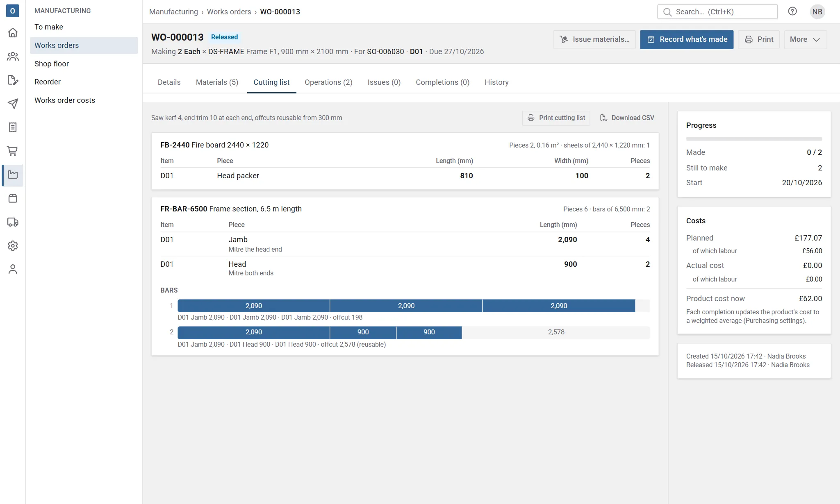Screen dimensions: 840x504
Task: Click Manufacturing breadcrumb link
Action: pos(173,12)
